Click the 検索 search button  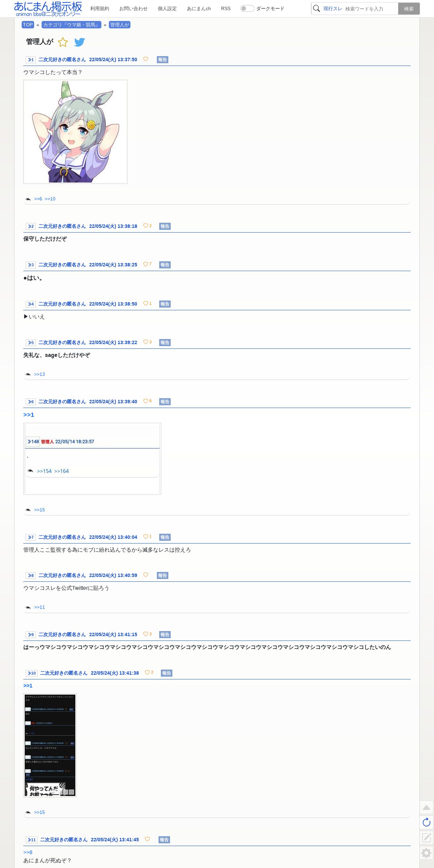[409, 9]
